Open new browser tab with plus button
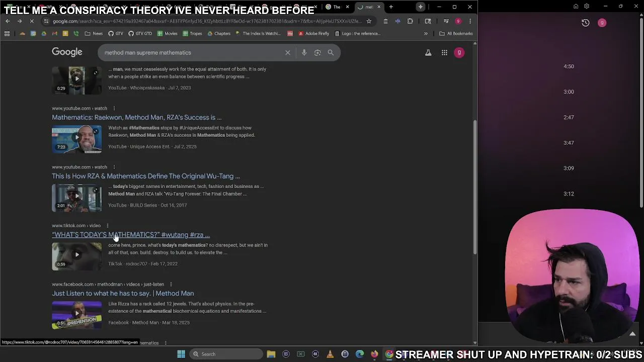The height and width of the screenshot is (362, 644). click(391, 7)
